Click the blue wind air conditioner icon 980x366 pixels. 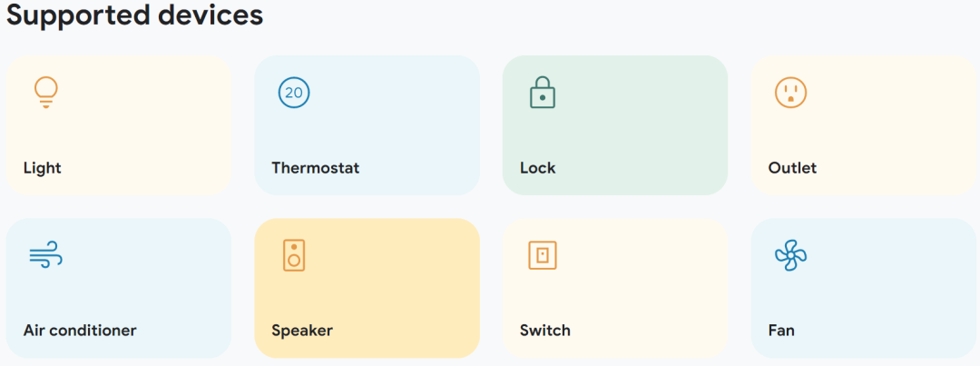coord(45,255)
